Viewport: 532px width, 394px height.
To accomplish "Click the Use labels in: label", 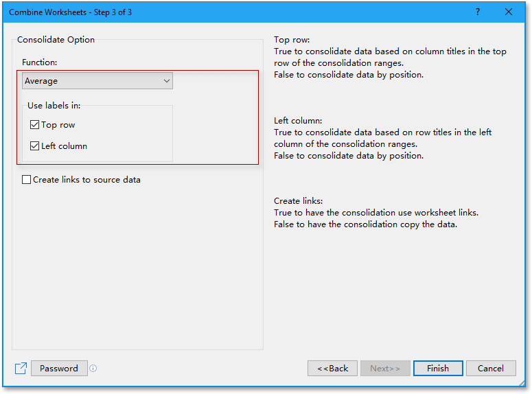I will click(x=54, y=106).
